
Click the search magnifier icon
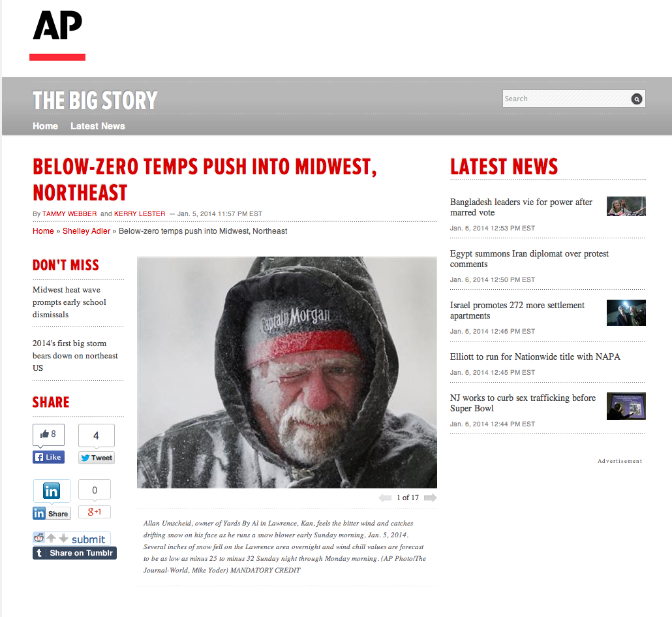point(637,99)
